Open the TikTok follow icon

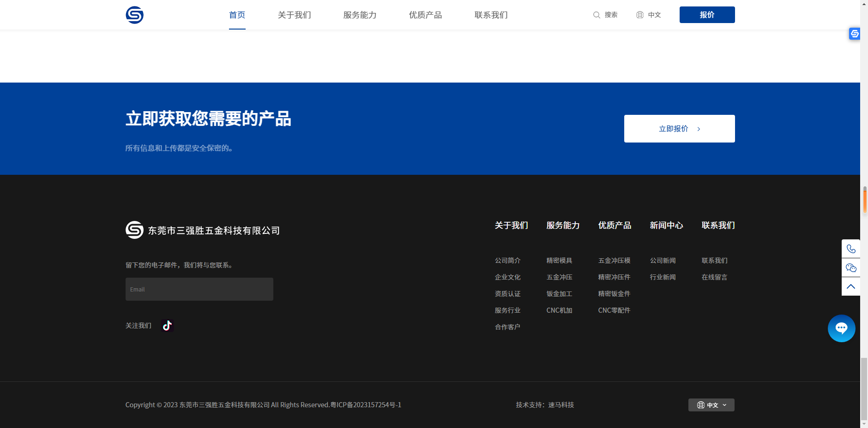tap(167, 326)
